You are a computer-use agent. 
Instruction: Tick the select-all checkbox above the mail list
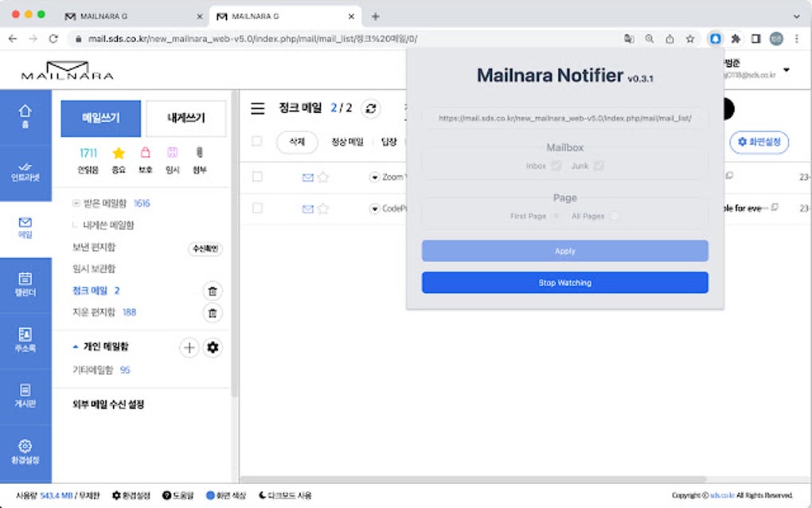(x=257, y=142)
